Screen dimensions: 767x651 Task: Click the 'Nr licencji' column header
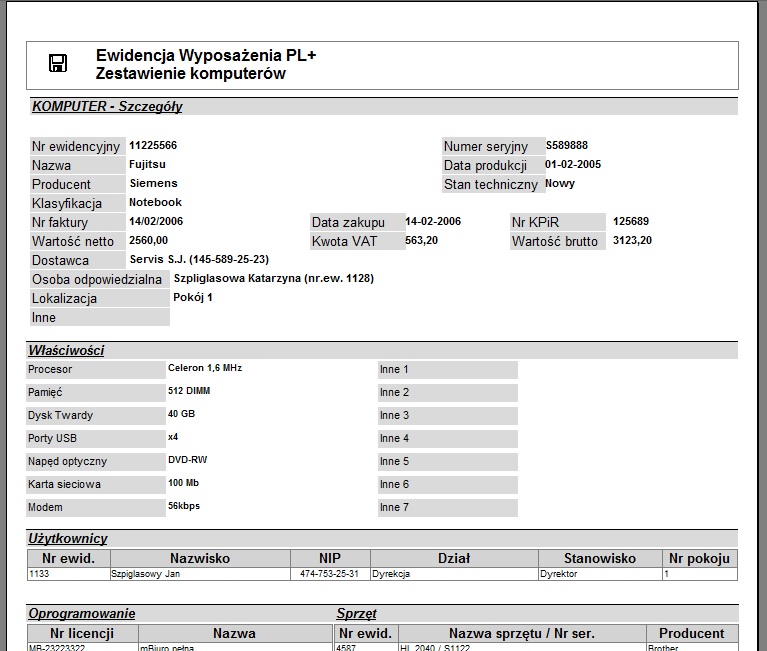pos(82,633)
